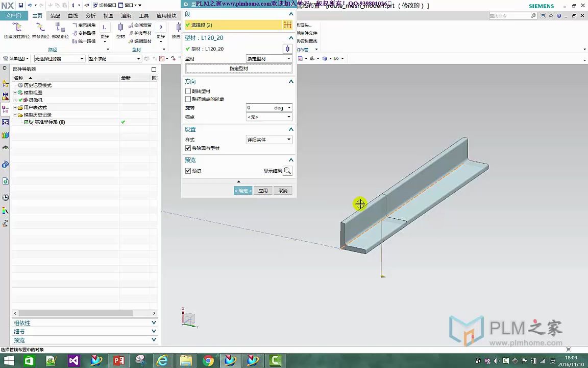Click the 型材 stock tool in ribbon
The image size is (588, 368).
(120, 31)
